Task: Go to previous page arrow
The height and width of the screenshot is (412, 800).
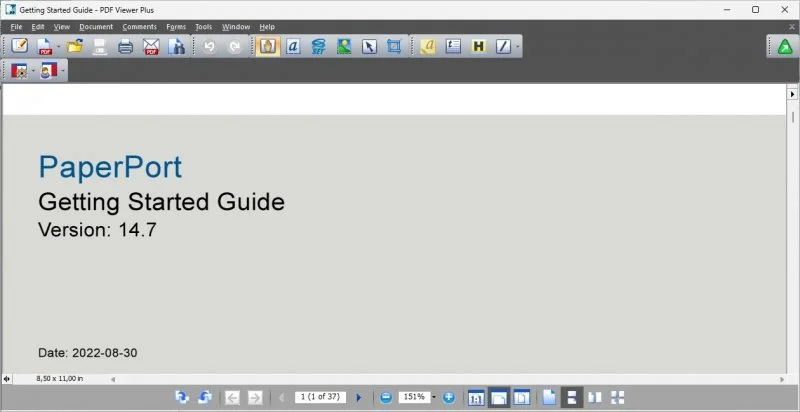Action: [x=281, y=398]
